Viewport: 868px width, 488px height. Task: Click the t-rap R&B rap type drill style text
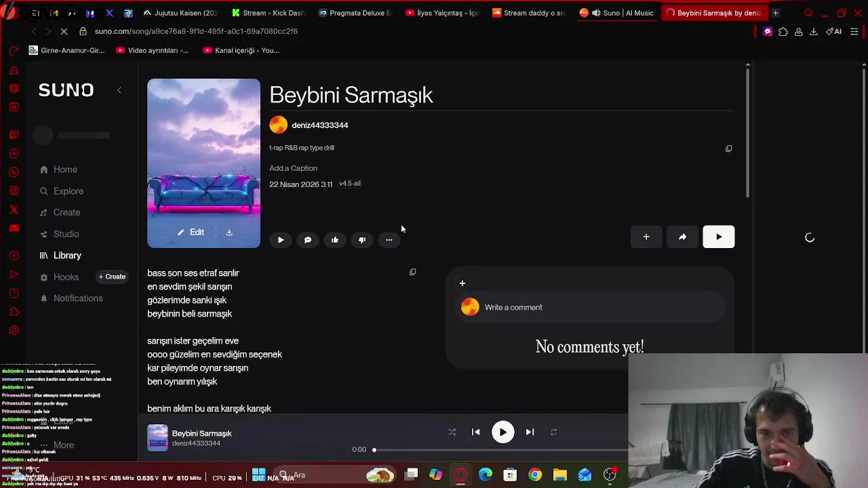pyautogui.click(x=302, y=148)
